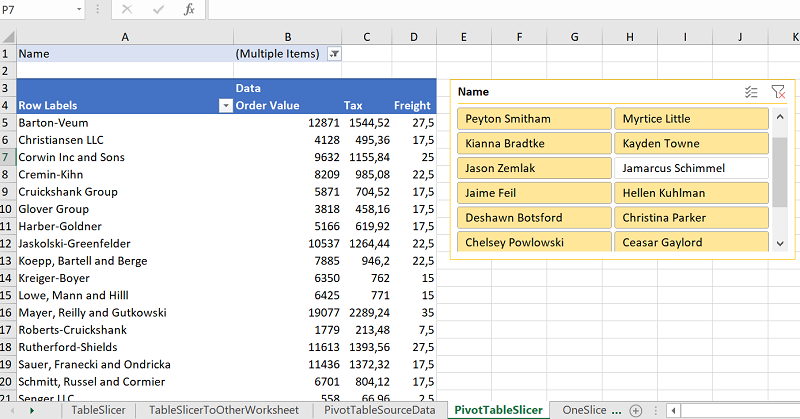The height and width of the screenshot is (419, 800).
Task: Toggle Christina Parker slicer item
Action: click(691, 217)
